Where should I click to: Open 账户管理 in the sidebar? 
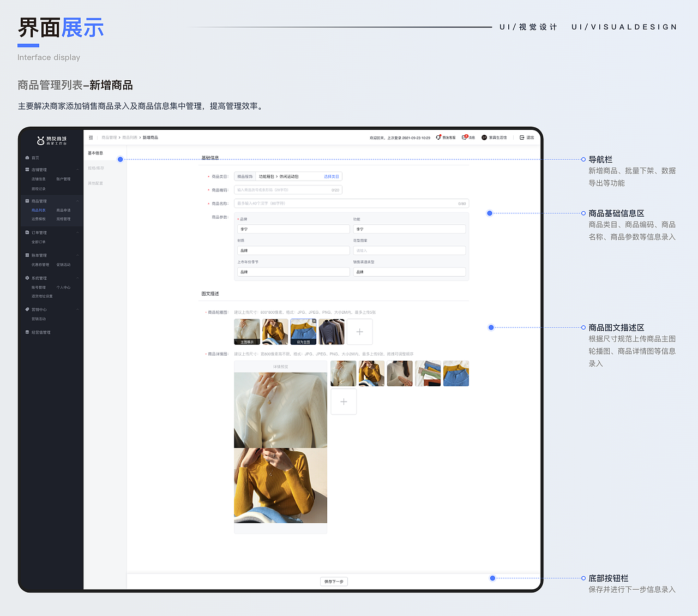pos(63,179)
